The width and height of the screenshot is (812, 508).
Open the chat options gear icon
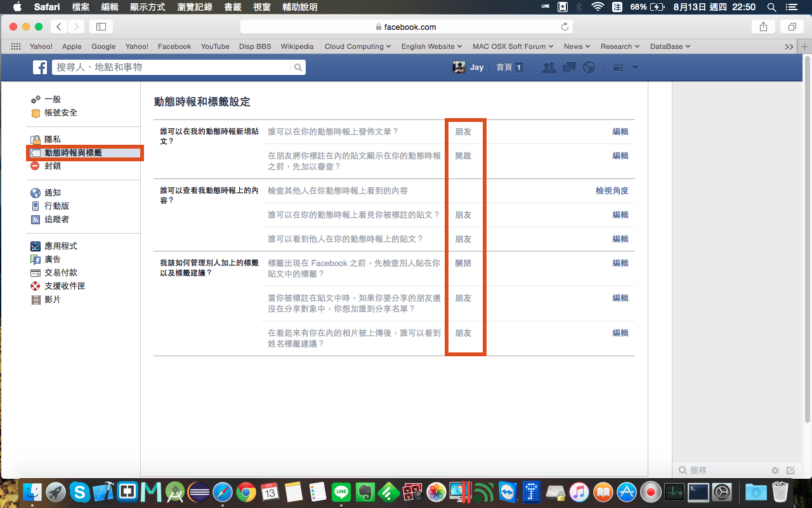click(775, 471)
